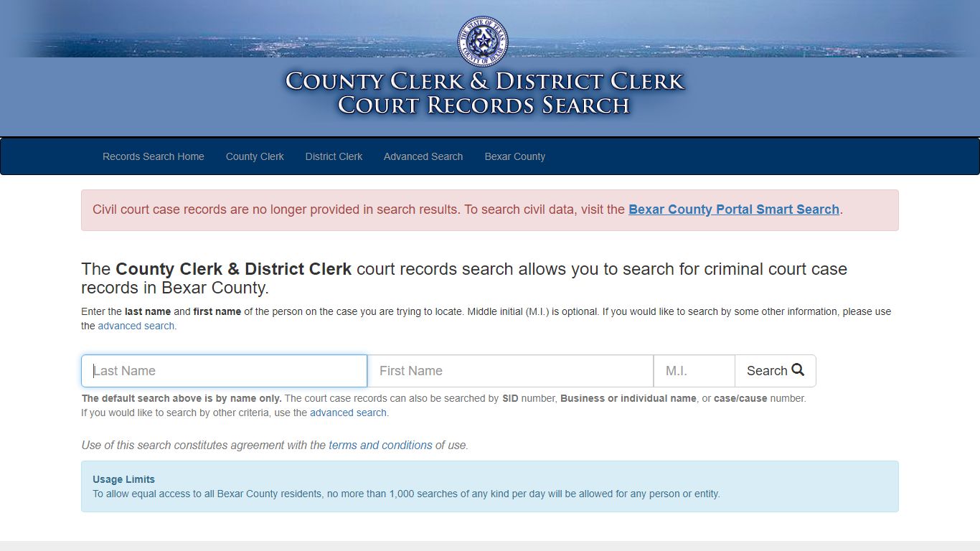The height and width of the screenshot is (551, 980).
Task: Click the 'County Clerk & District Clerk' bold heading text
Action: [234, 269]
